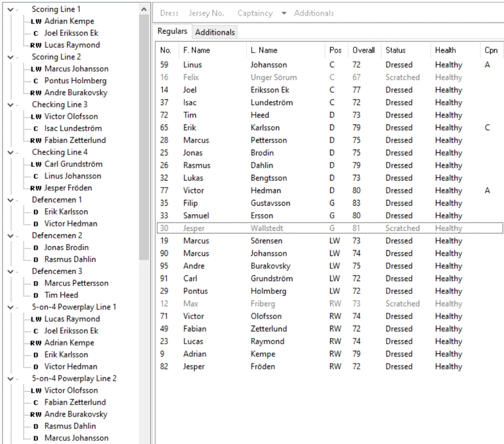Image resolution: width=504 pixels, height=444 pixels.
Task: Collapse the Scoring Line 1 tree node
Action: [11, 10]
